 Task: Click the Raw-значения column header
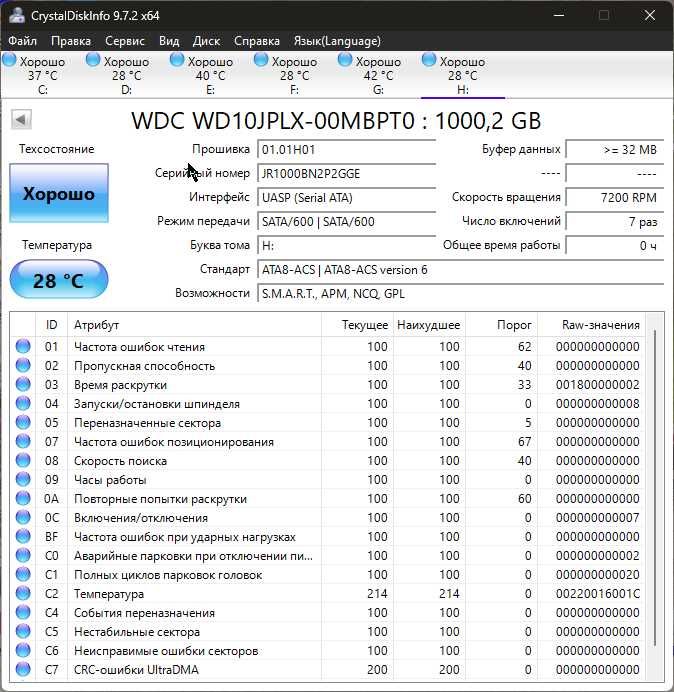(x=591, y=325)
